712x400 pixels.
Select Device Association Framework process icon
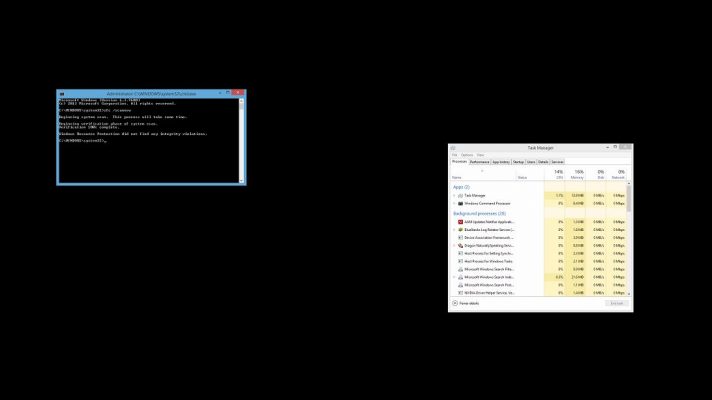(x=460, y=237)
